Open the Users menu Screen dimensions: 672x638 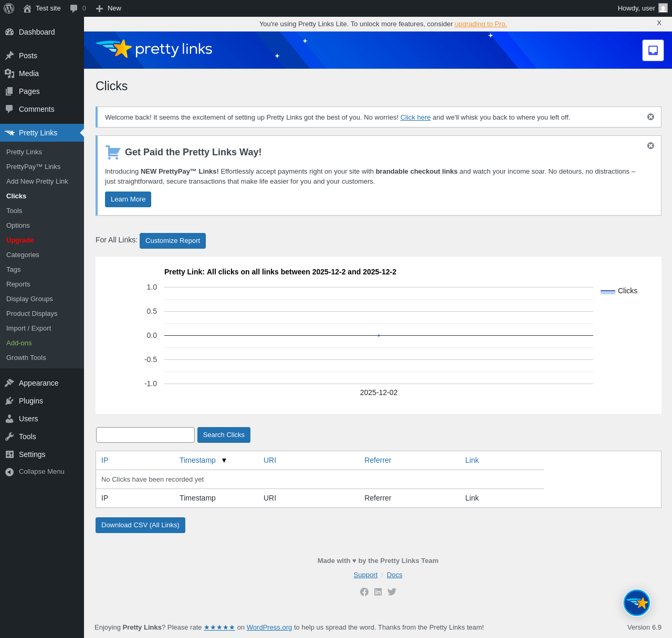point(42,419)
